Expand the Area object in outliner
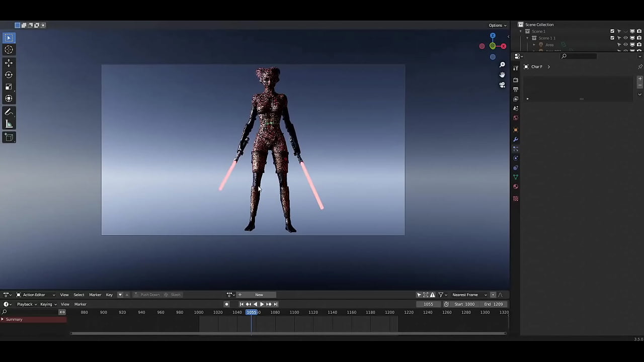This screenshot has width=644, height=362. tap(534, 45)
